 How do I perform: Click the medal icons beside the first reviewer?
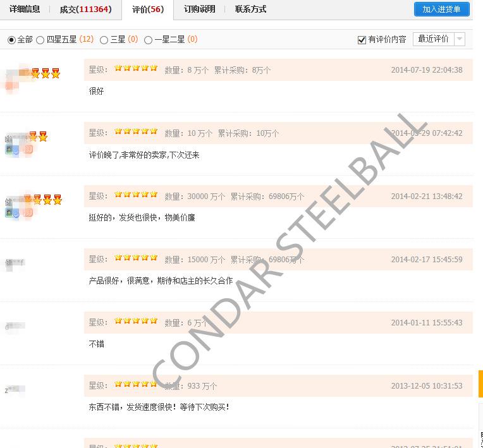(45, 73)
